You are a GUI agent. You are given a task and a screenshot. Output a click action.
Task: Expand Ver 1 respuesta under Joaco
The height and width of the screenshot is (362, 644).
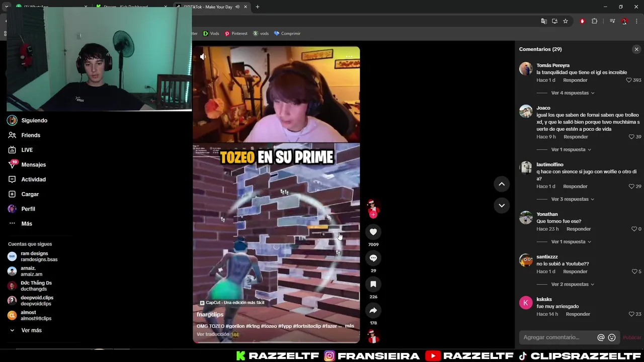click(x=571, y=150)
